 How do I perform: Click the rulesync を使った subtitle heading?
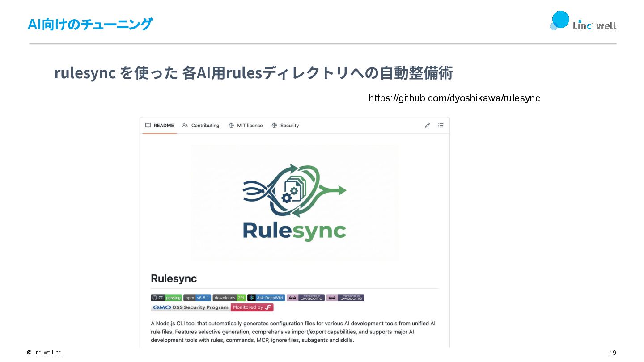[254, 73]
